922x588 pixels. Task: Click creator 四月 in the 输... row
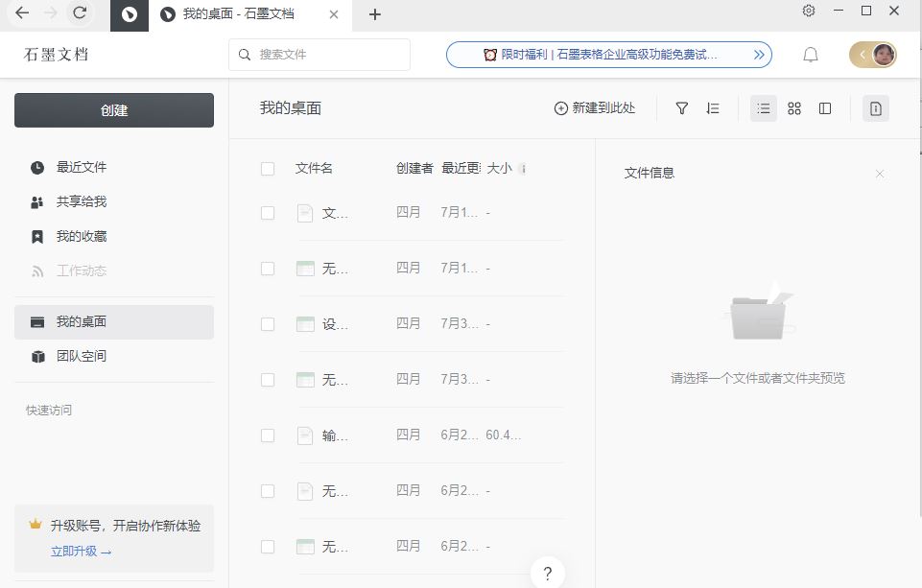coord(408,435)
